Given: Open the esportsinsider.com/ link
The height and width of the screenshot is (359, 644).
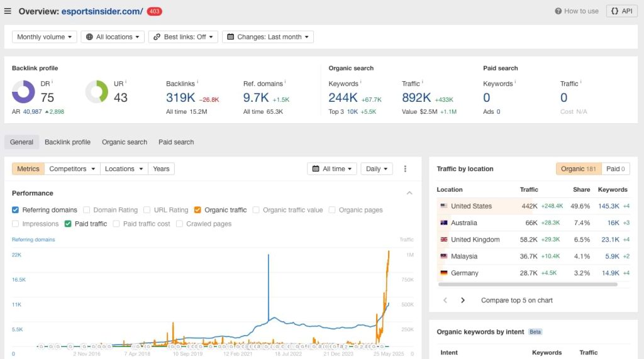Looking at the screenshot, I should click(x=102, y=11).
